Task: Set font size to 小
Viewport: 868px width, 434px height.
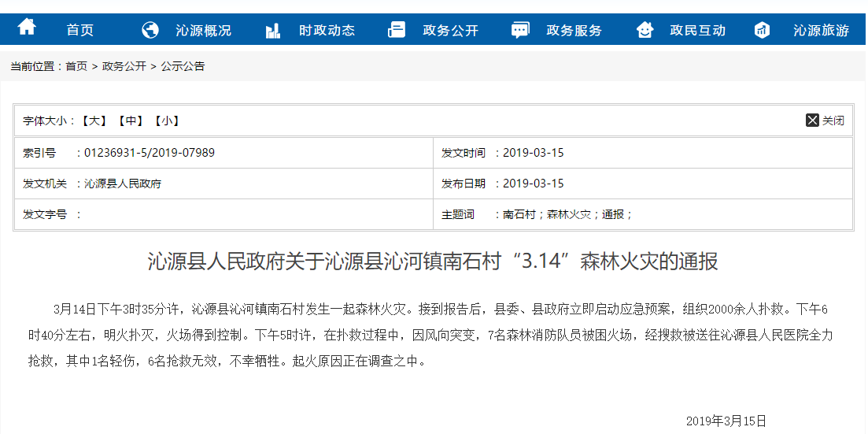Action: [x=165, y=121]
